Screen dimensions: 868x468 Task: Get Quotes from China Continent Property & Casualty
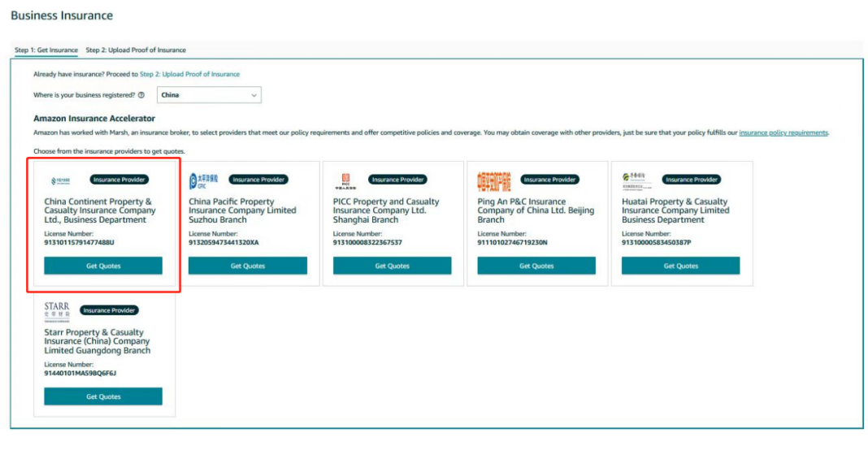(103, 266)
